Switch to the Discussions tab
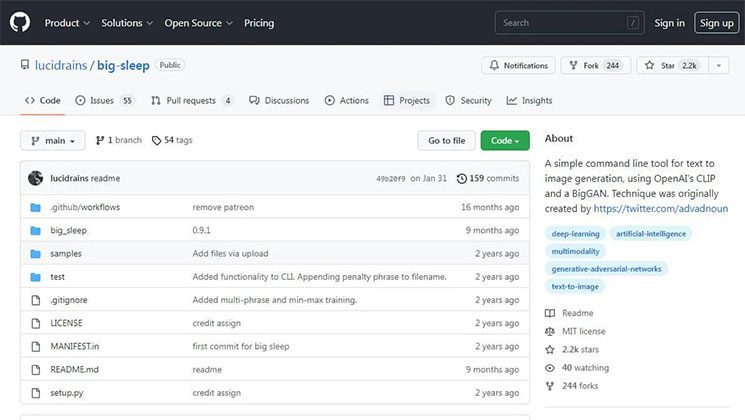The height and width of the screenshot is (420, 745). pos(279,100)
